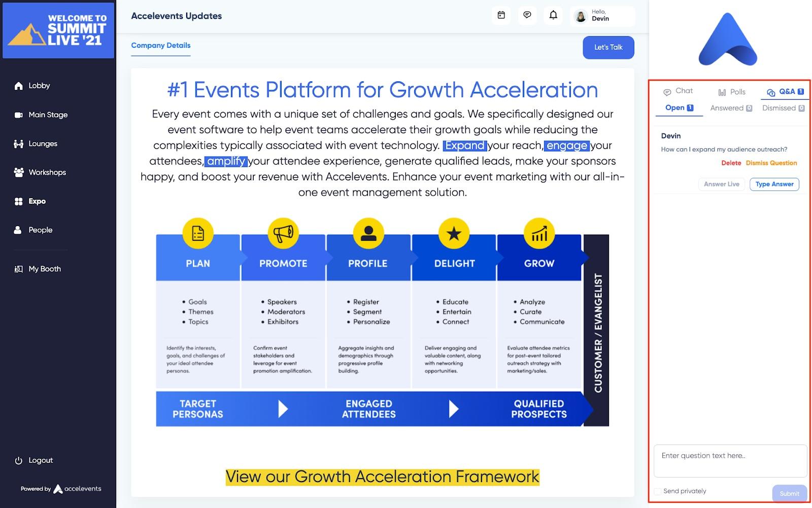The height and width of the screenshot is (508, 812).
Task: Click the Workshops group icon
Action: click(19, 172)
